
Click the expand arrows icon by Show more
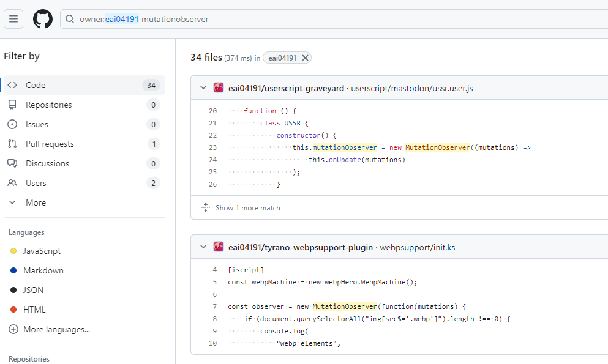(x=206, y=208)
